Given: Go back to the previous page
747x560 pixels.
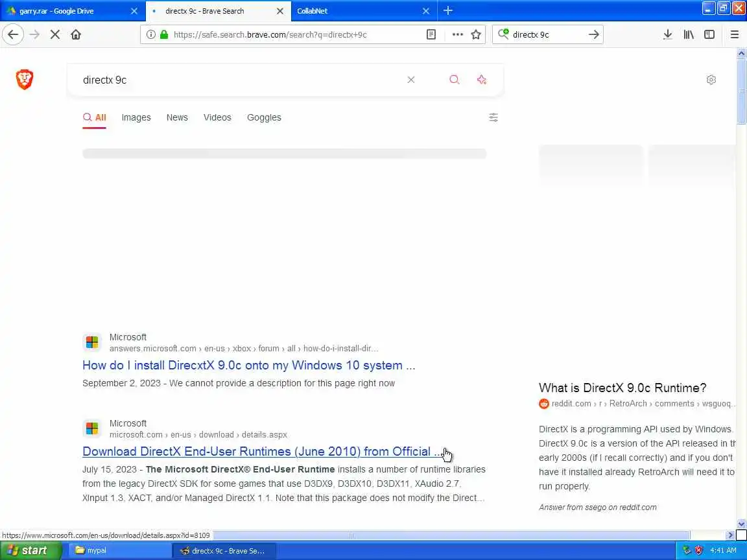Looking at the screenshot, I should coord(13,34).
